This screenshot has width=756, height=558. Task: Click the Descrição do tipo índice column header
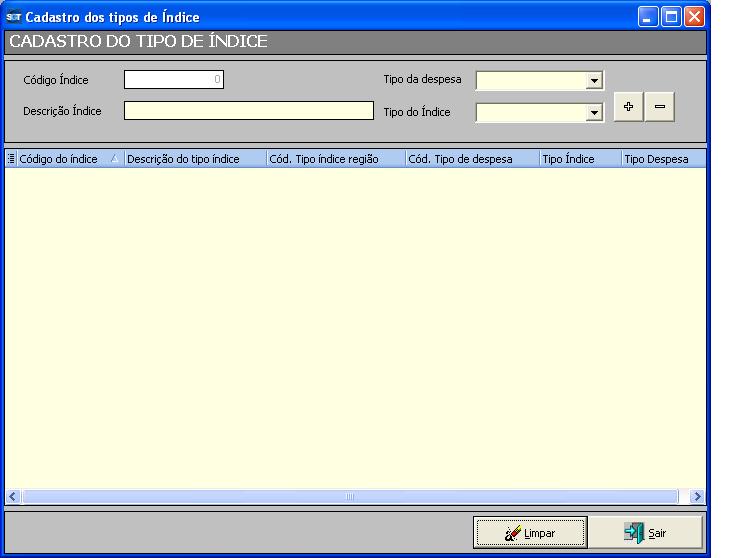[194, 159]
